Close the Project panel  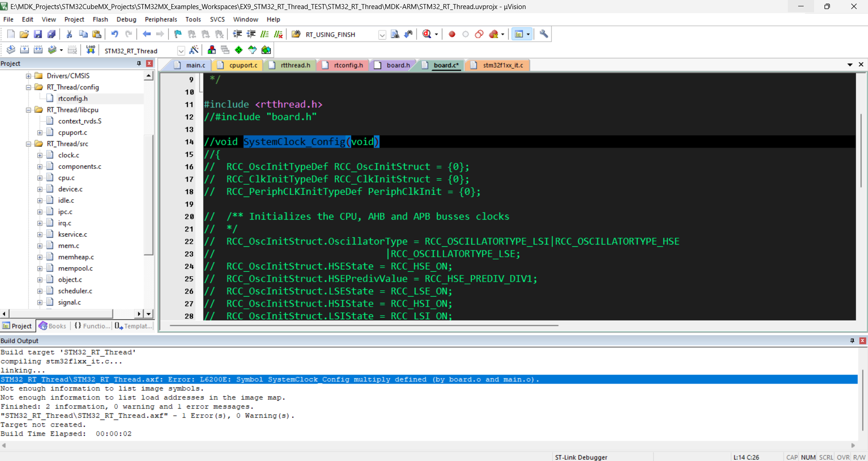(x=149, y=63)
